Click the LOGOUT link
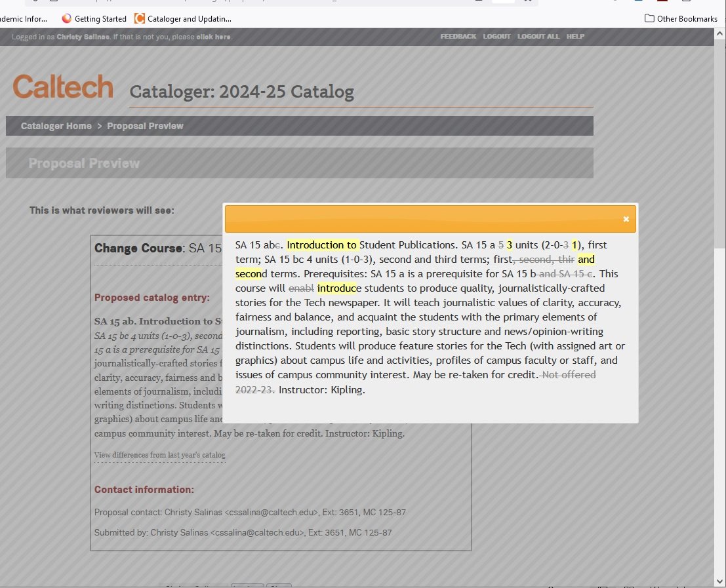The width and height of the screenshot is (726, 588). pyautogui.click(x=496, y=37)
